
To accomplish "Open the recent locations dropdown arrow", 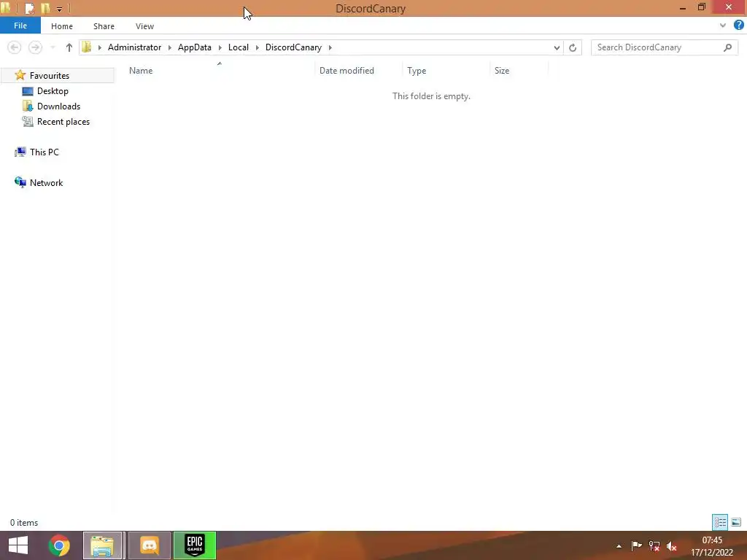I will coord(53,47).
